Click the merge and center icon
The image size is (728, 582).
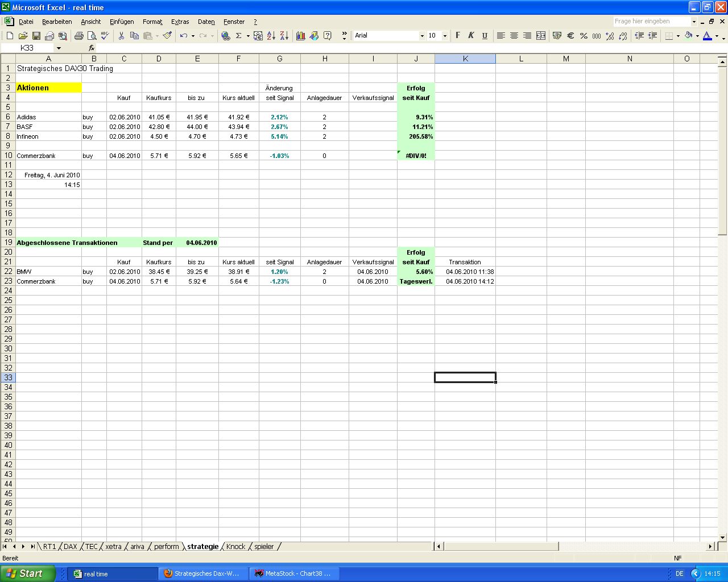click(x=541, y=35)
